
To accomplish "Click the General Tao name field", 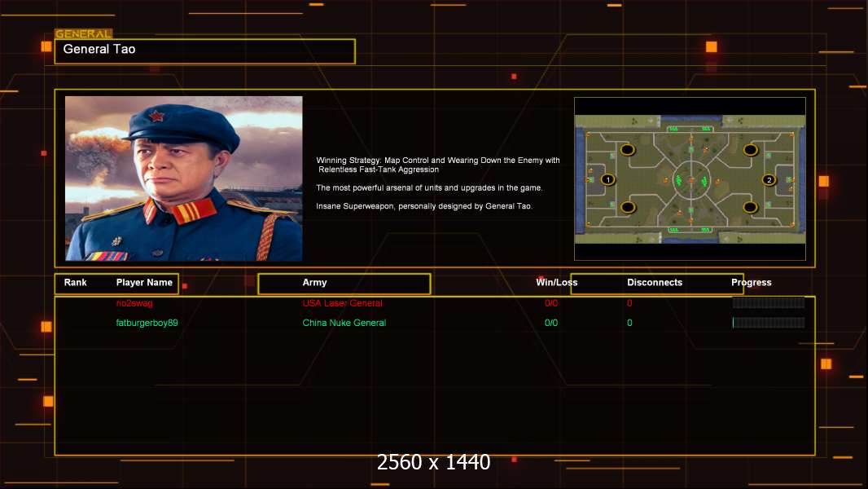I will click(205, 51).
